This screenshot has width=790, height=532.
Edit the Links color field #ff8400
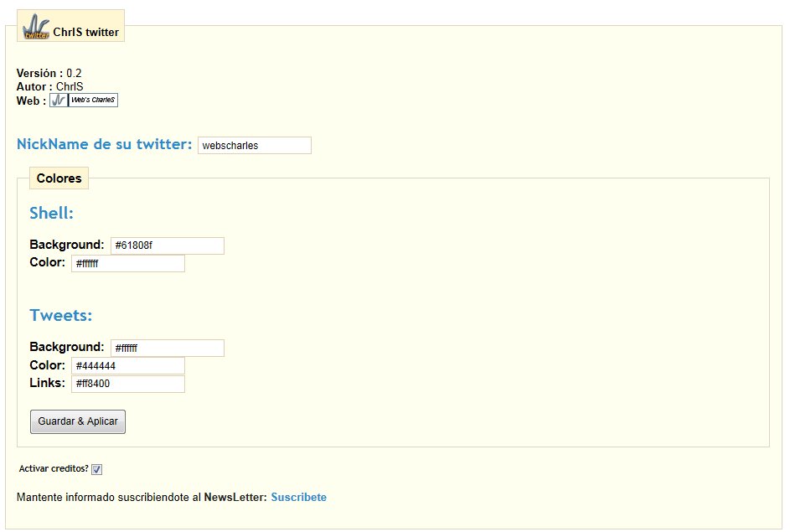point(128,384)
